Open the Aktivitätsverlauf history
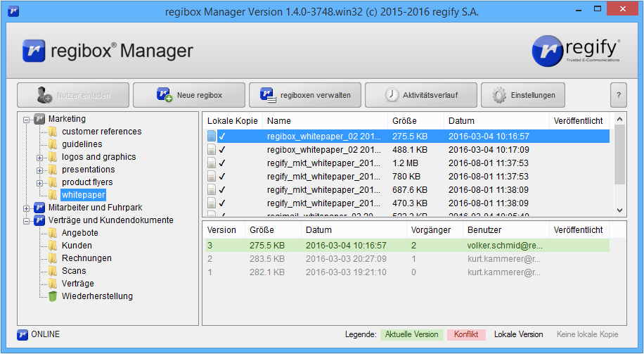Screen dimensions: 644x354 tap(421, 95)
